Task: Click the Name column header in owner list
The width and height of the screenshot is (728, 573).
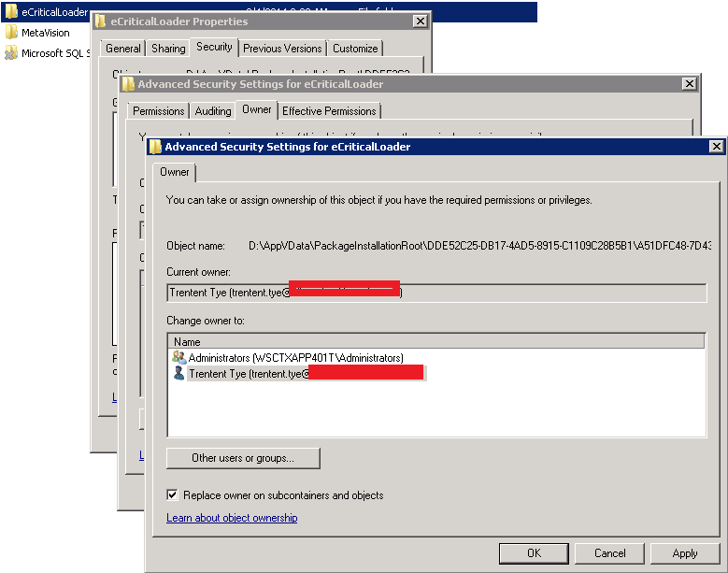Action: point(435,342)
